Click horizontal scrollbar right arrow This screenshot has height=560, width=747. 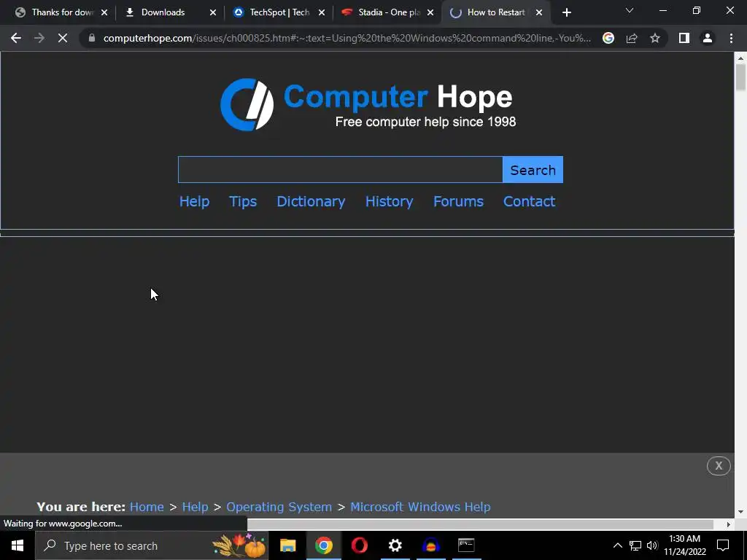728,524
